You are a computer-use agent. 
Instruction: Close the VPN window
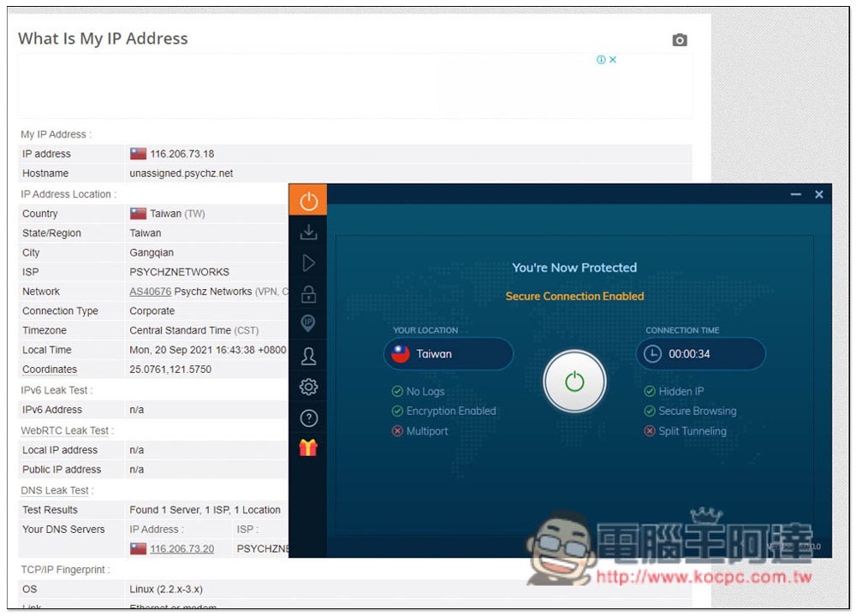pos(819,194)
